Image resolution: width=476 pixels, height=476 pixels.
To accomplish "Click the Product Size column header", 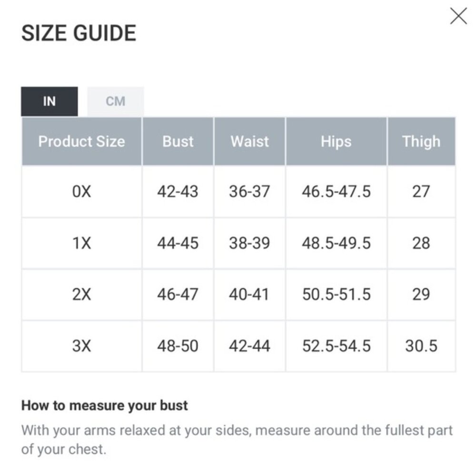I will (x=81, y=141).
